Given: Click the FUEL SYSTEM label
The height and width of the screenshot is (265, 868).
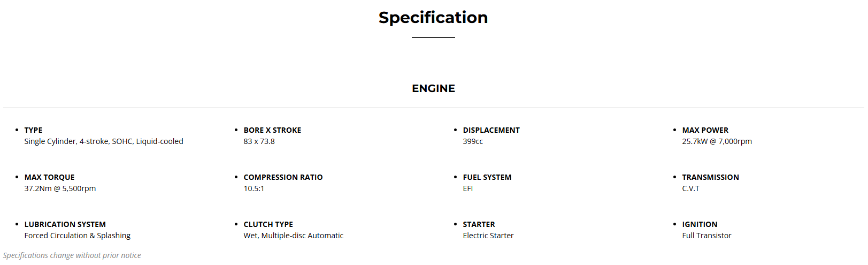Looking at the screenshot, I should coord(487,177).
